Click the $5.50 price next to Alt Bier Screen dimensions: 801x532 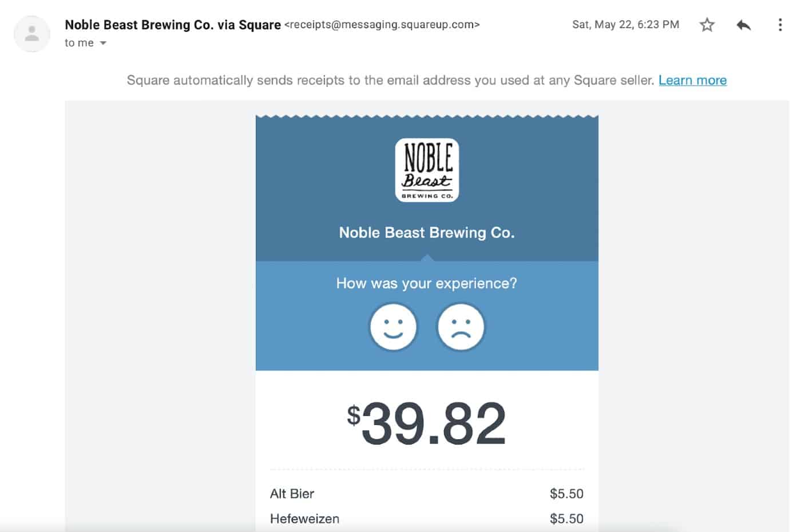[x=566, y=493]
